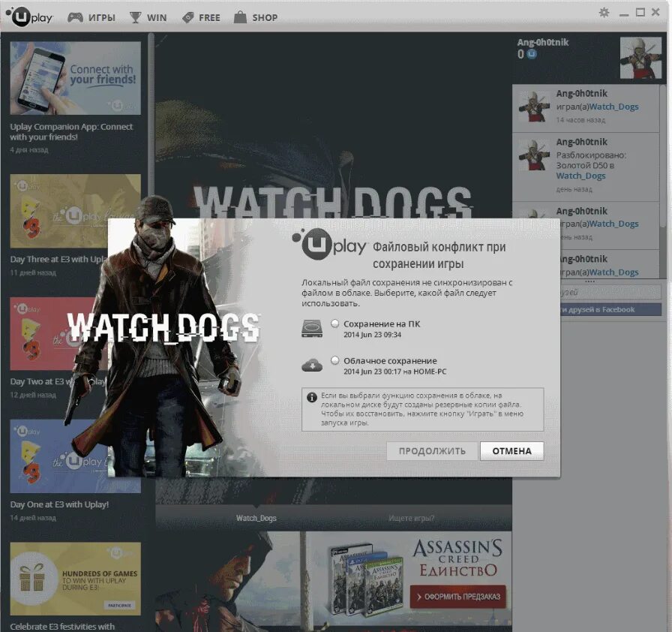672x632 pixels.
Task: Click the hard drive icon for local save
Action: (x=311, y=329)
